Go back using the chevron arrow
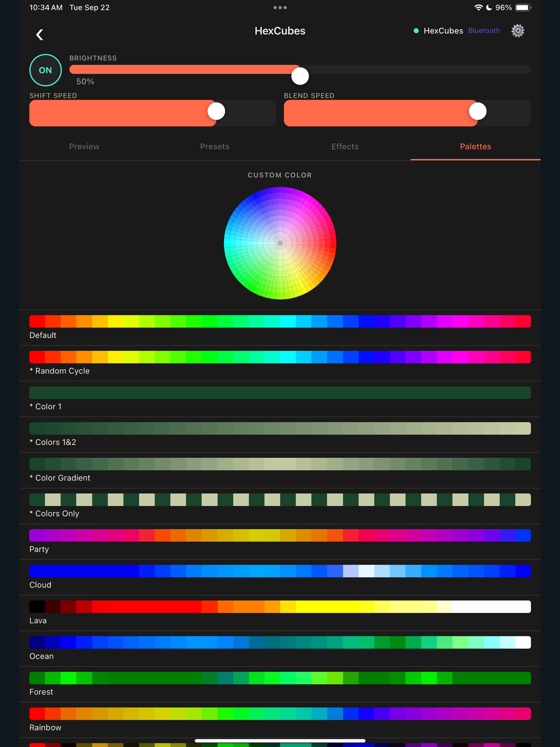Screen dimensions: 560x747 (40, 34)
